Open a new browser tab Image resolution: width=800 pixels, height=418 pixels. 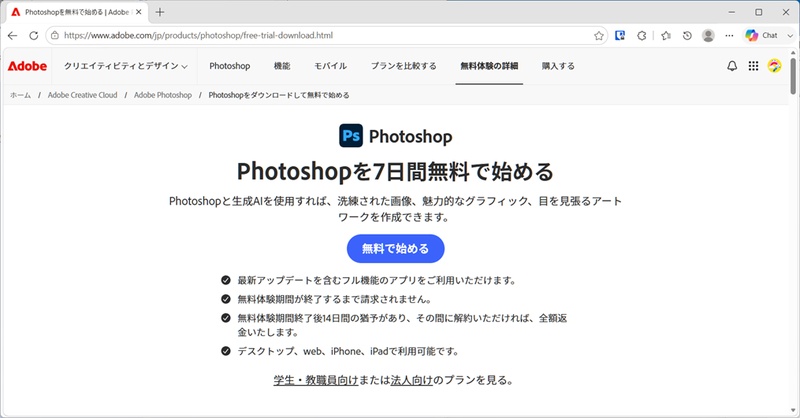160,12
